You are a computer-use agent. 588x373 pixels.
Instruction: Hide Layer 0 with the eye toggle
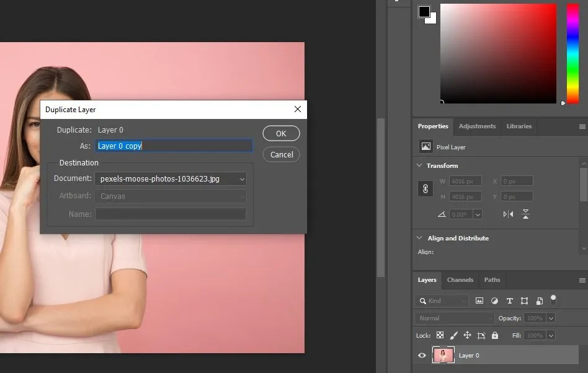point(422,355)
